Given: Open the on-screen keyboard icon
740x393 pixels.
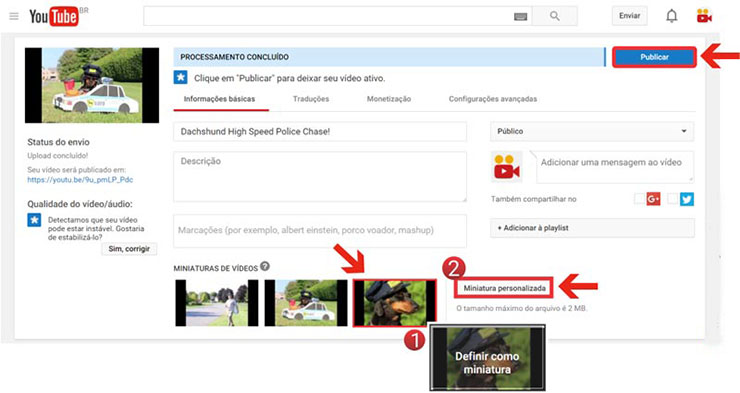Looking at the screenshot, I should 521,17.
